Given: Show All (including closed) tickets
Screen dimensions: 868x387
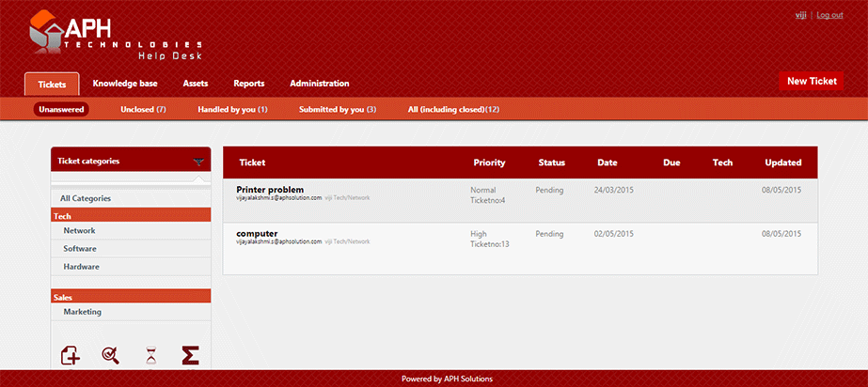Looking at the screenshot, I should tap(453, 110).
